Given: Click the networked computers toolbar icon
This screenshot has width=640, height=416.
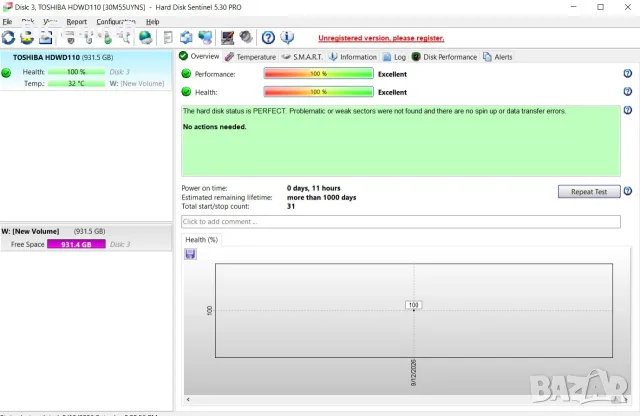Looking at the screenshot, I should pyautogui.click(x=205, y=38).
